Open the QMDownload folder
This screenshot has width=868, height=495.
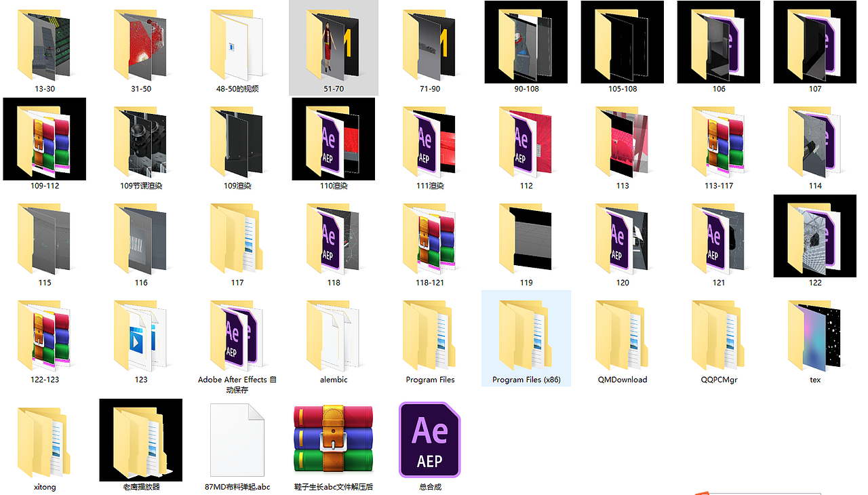[623, 336]
